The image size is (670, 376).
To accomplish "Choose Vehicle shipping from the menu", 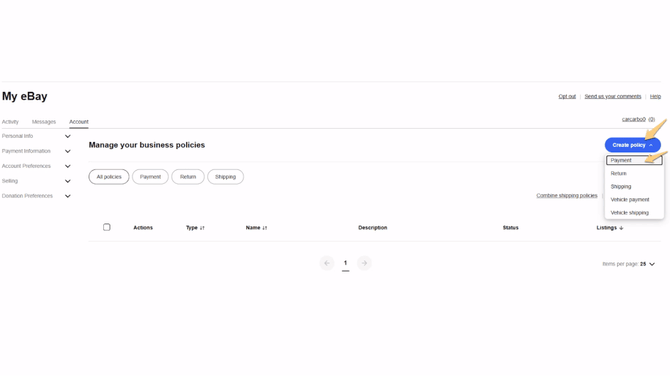I will (634, 213).
